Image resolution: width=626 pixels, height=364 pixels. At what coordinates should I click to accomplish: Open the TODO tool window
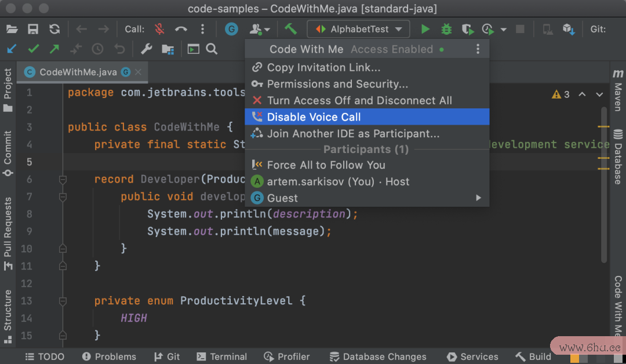[x=45, y=356]
